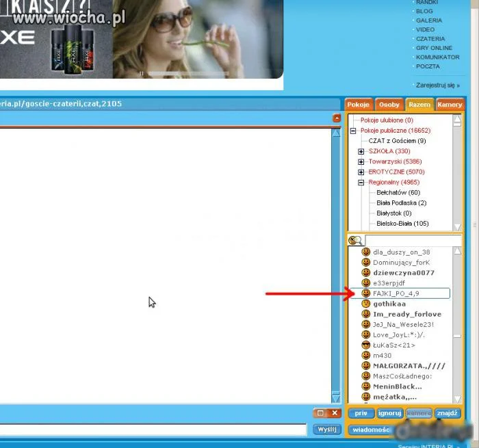Enter the Bełchatów (60) room
Viewport: 479px width, 448px height.
[x=398, y=193]
